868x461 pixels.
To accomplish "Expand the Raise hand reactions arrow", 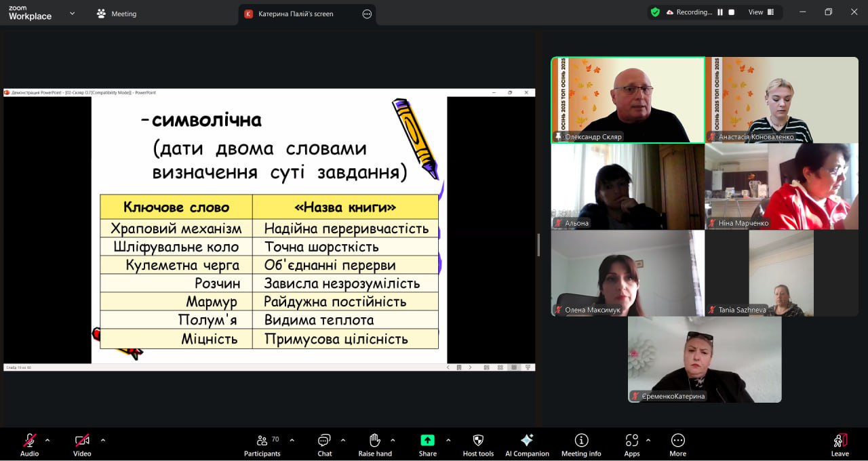I will tap(393, 440).
